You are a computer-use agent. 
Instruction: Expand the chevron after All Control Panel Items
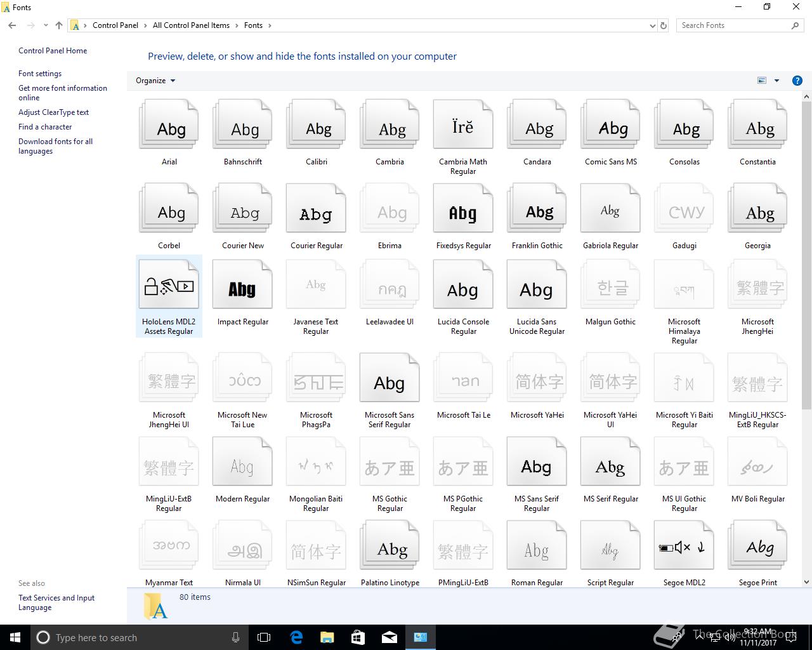click(237, 25)
